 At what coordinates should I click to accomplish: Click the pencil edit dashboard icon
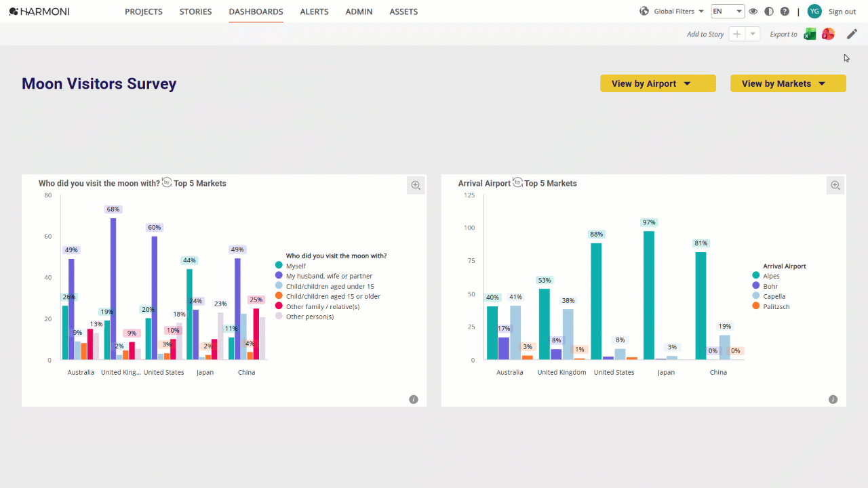852,34
